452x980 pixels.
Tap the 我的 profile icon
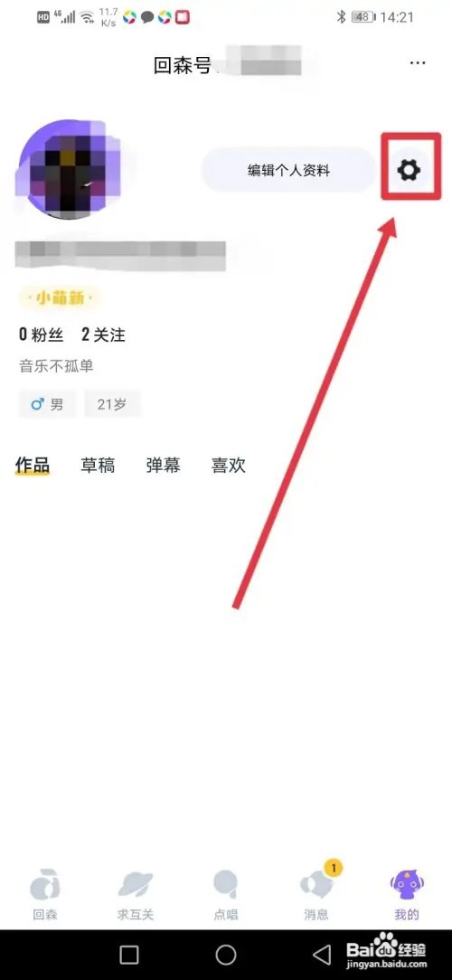407,895
